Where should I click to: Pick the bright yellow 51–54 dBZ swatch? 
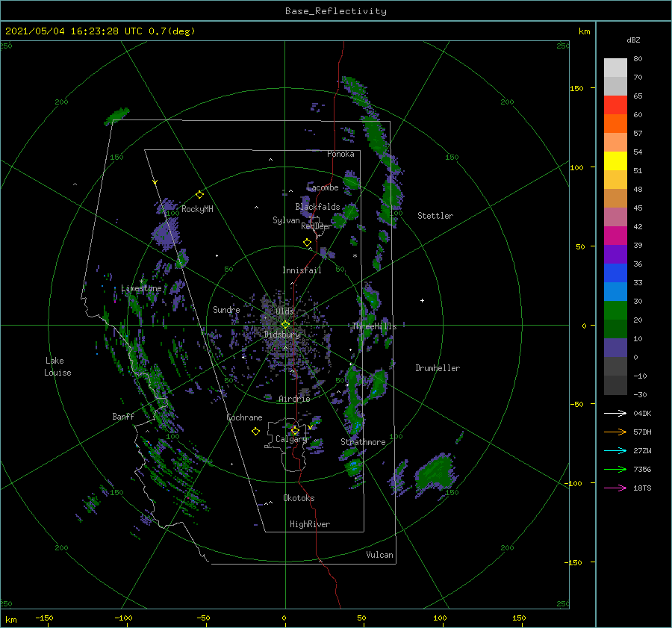coord(615,161)
